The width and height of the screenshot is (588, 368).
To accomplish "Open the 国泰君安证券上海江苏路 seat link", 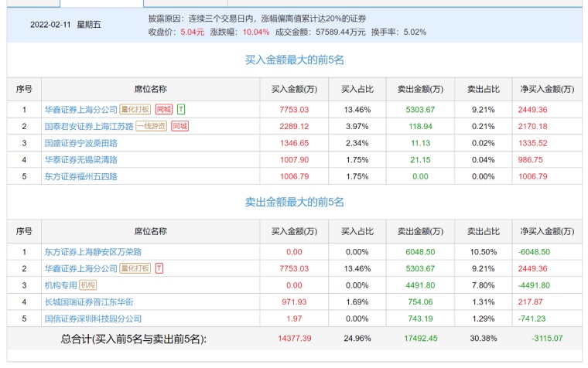I will click(88, 126).
